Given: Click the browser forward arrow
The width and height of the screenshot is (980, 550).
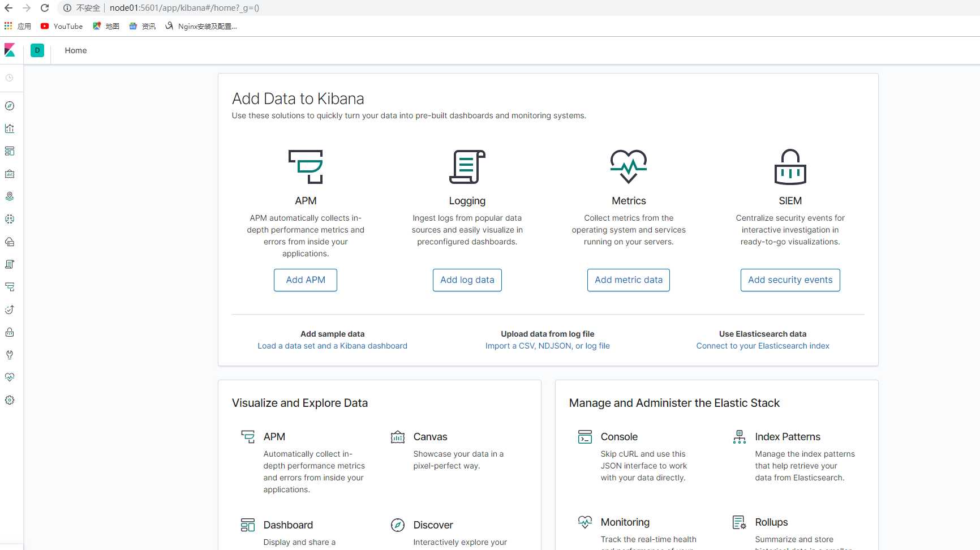Looking at the screenshot, I should [x=27, y=8].
